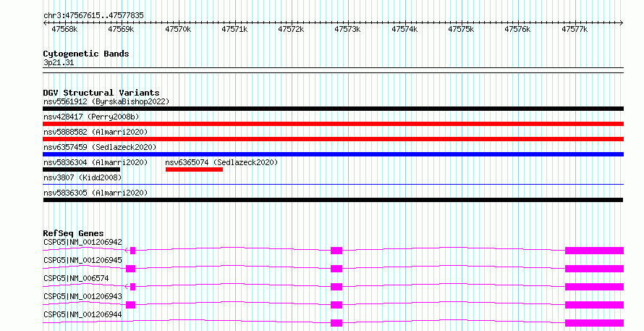Click NM_001206944 large exon near 47577k
The height and width of the screenshot is (331, 644).
pyautogui.click(x=594, y=323)
